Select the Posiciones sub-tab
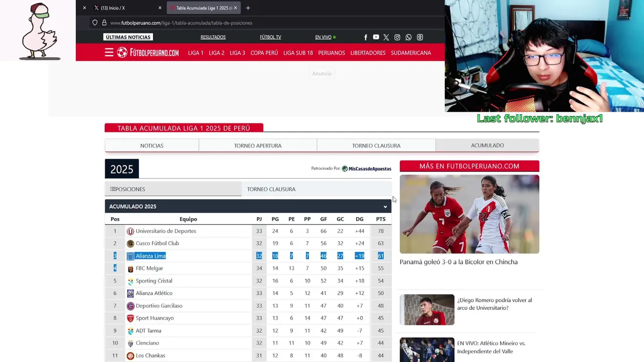 173,189
